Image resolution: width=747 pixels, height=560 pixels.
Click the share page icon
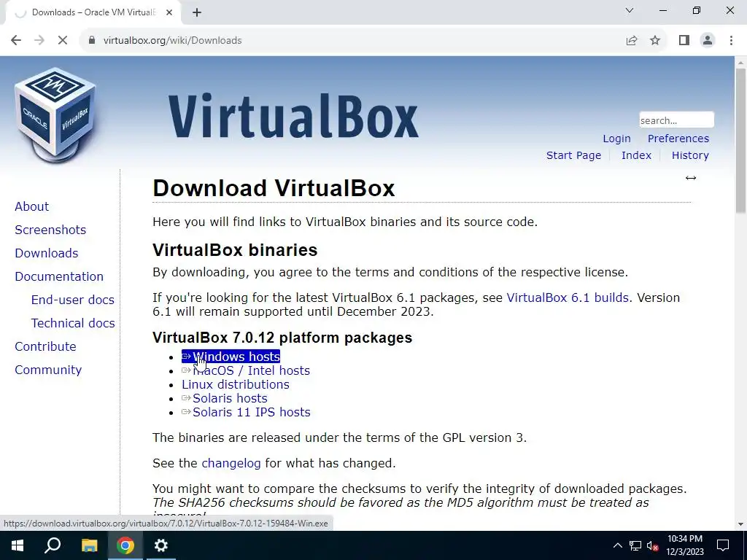point(632,41)
